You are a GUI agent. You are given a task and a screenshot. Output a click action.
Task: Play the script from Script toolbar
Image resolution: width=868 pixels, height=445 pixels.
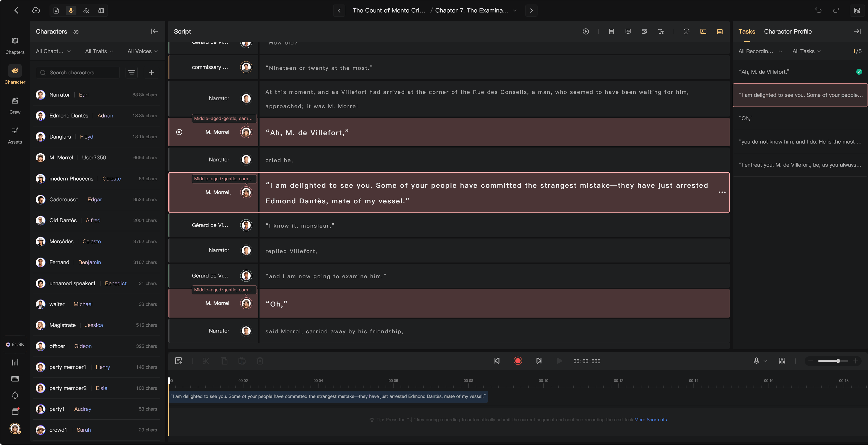pyautogui.click(x=586, y=31)
